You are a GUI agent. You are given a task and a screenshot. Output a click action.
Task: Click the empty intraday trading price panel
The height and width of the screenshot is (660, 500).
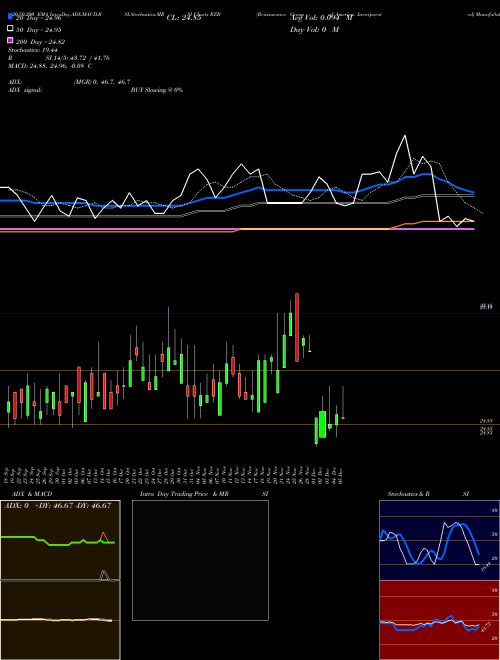tap(200, 560)
